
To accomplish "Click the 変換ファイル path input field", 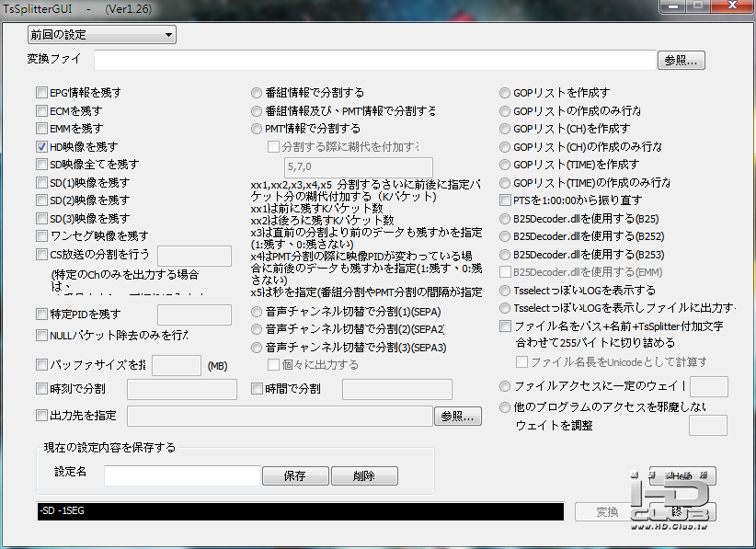I will tap(374, 60).
